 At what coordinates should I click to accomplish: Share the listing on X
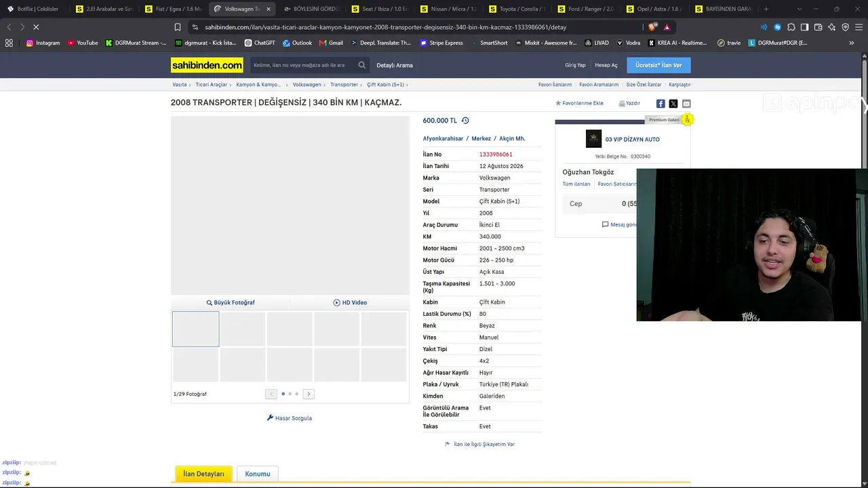[x=673, y=104]
